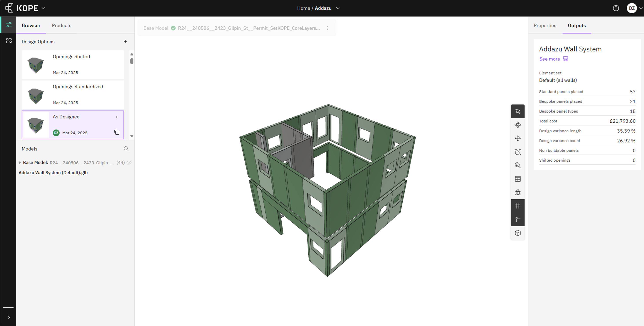Click the design options scrollbar thumb
644x326 pixels.
tap(132, 61)
